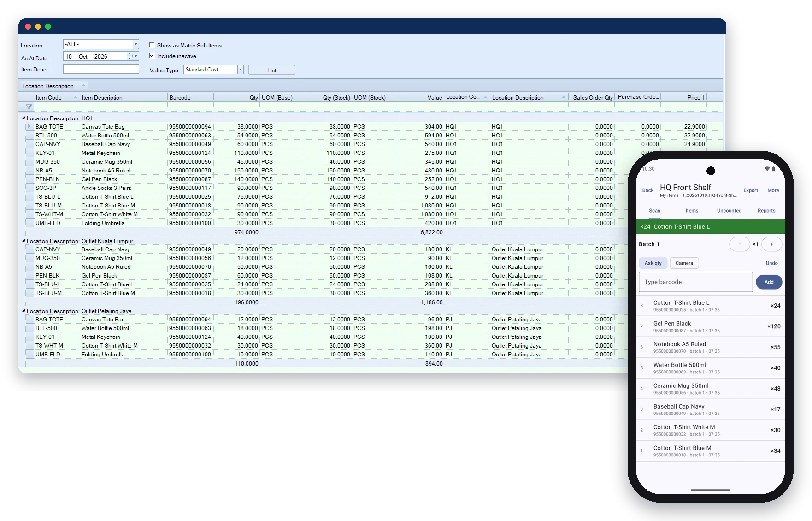Screen dimensions: 812x521
Task: Open the Value Type Standard Cost dropdown
Action: pyautogui.click(x=240, y=70)
